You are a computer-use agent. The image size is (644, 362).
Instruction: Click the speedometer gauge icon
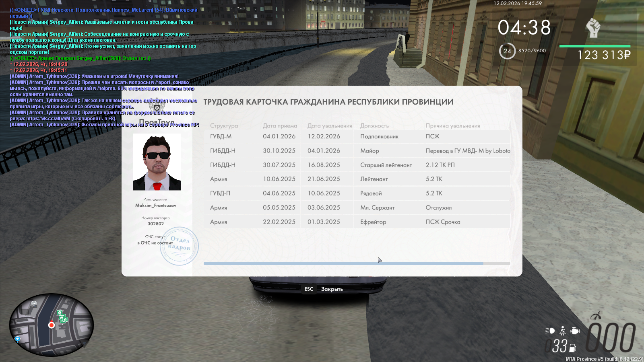[x=596, y=316]
